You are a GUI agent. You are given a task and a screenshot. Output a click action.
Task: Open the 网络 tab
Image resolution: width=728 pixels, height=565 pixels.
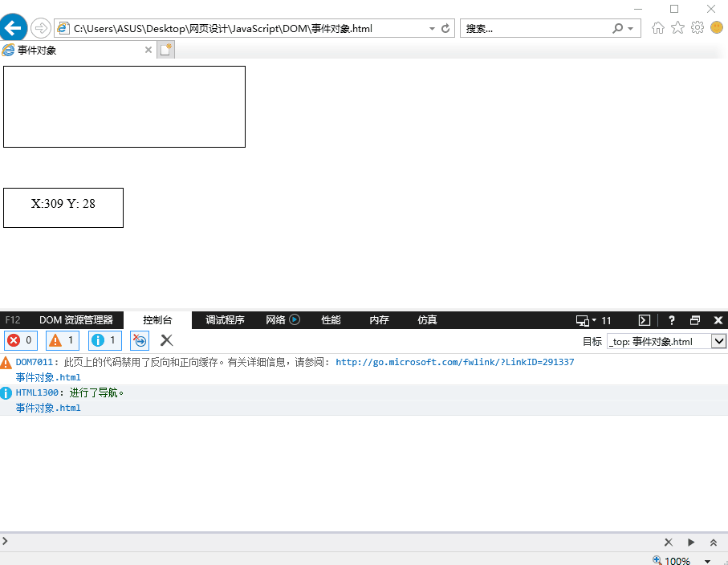(276, 320)
